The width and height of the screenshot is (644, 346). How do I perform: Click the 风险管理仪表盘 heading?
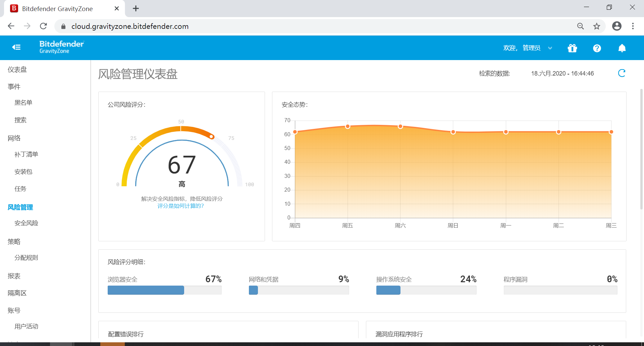click(x=138, y=74)
